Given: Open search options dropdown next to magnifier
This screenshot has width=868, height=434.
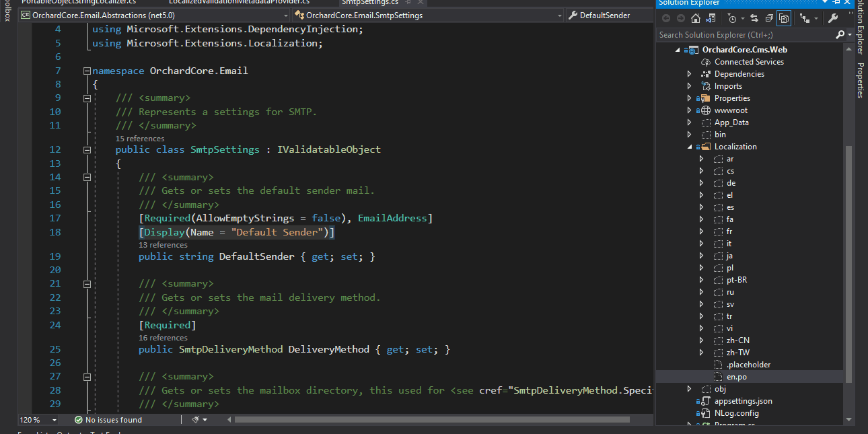Looking at the screenshot, I should pos(850,35).
